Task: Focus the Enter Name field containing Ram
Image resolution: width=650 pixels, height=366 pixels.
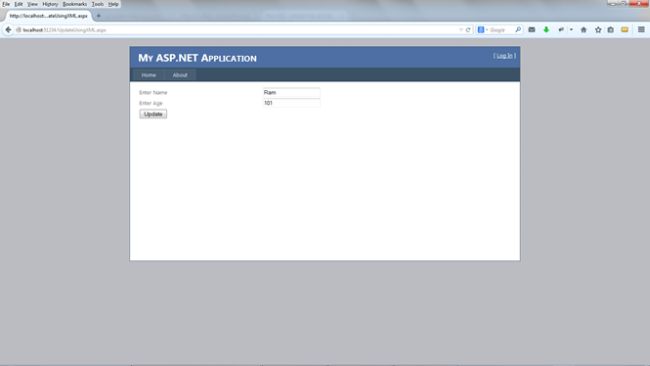Action: (x=291, y=92)
